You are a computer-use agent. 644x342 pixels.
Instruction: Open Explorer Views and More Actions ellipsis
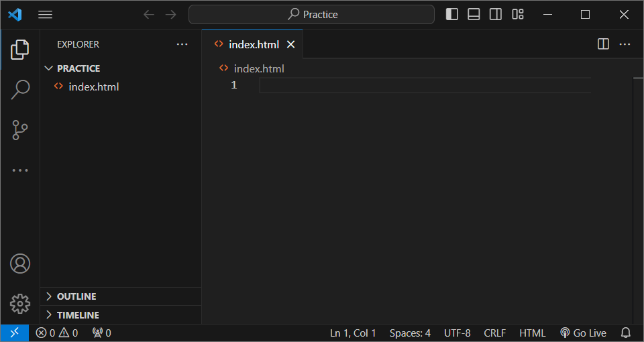[182, 44]
